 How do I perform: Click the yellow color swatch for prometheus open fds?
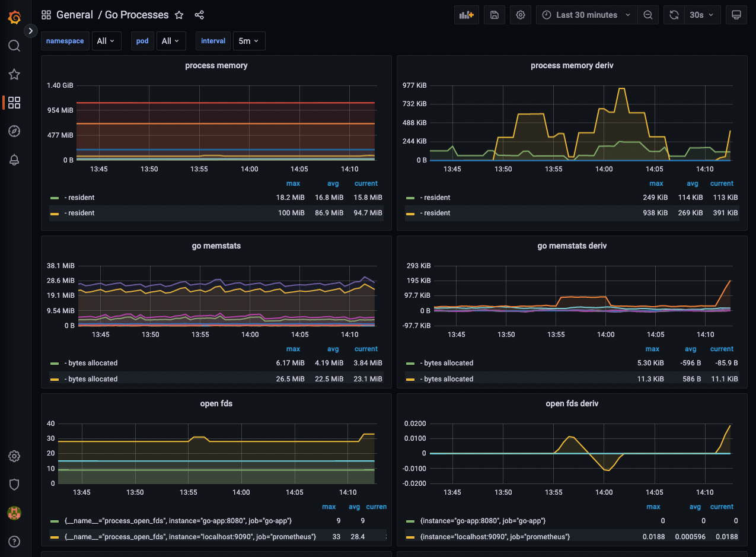(x=53, y=536)
